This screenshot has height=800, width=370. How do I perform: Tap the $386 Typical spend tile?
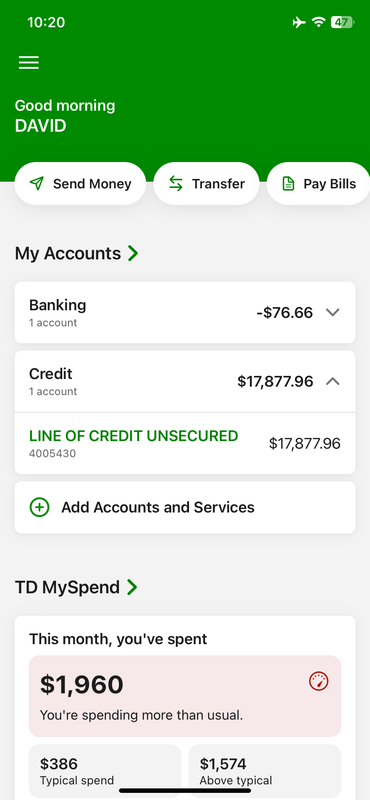tap(105, 771)
